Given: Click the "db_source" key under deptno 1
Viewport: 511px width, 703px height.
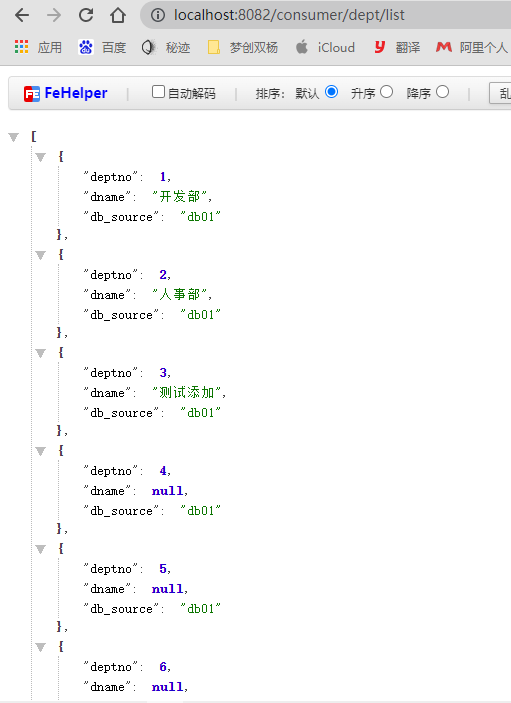Looking at the screenshot, I should 121,217.
